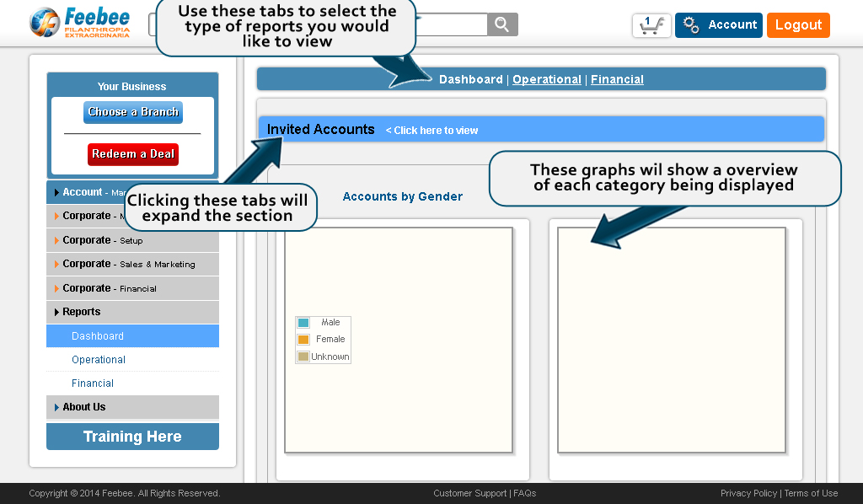Click the Feebee logo
Viewport: 863px width, 504px height.
pyautogui.click(x=80, y=23)
